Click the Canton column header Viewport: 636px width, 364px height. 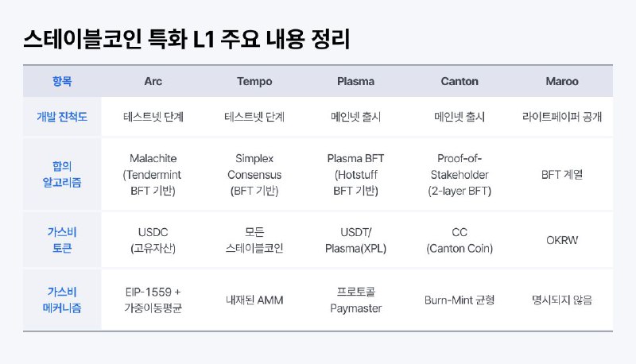460,81
